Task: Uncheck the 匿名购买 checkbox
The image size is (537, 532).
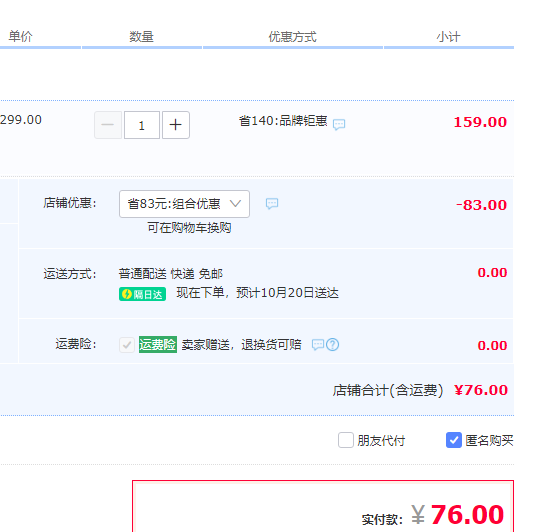Action: click(454, 440)
